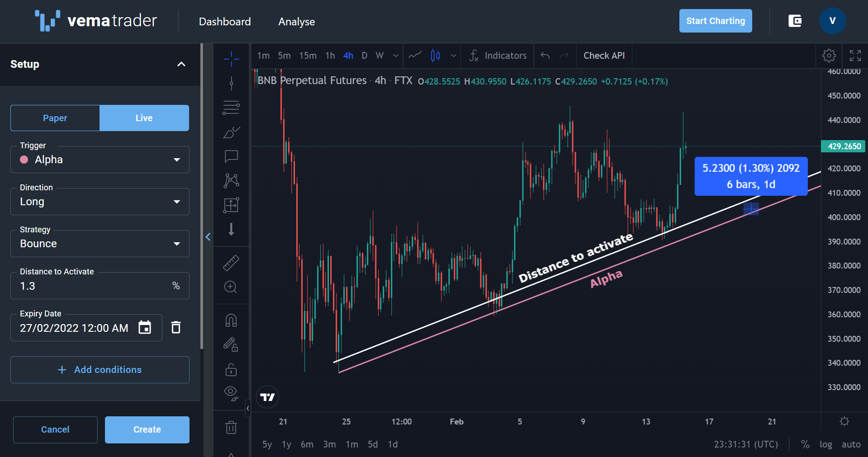Toggle lock all drawing tools
Viewport: 868px width, 457px height.
click(231, 369)
